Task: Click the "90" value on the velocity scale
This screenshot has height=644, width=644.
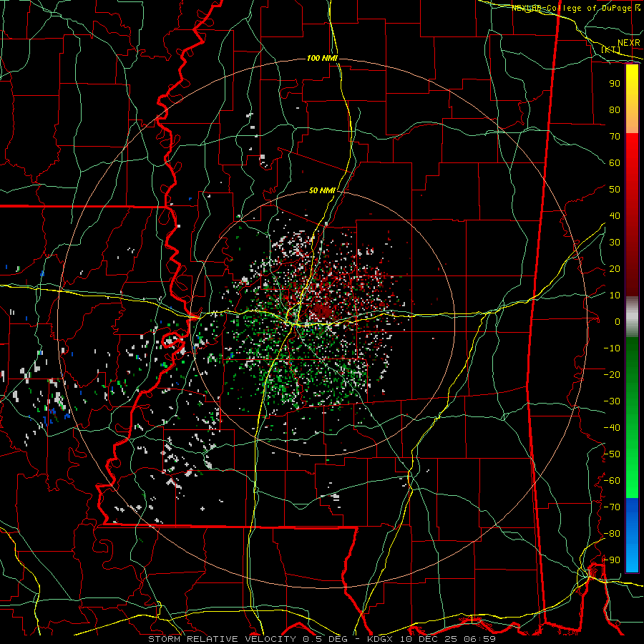Action: click(615, 84)
